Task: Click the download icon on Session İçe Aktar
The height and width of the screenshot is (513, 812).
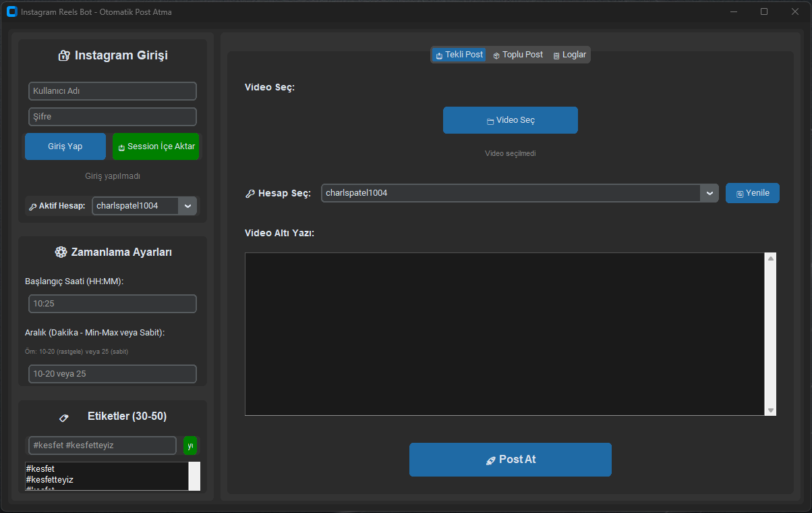Action: (x=123, y=146)
